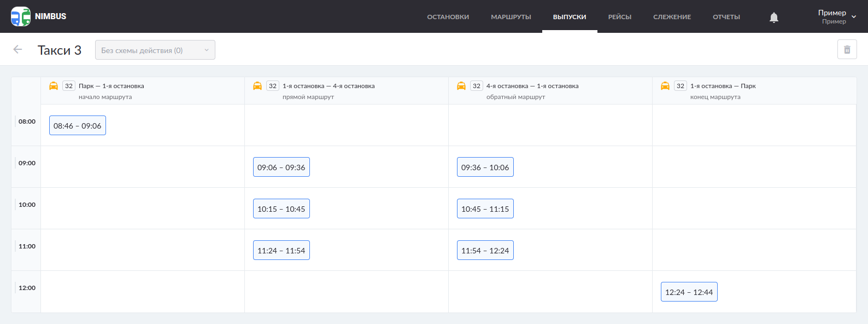Select the 09:06 – 09:36 trip block
The width and height of the screenshot is (868, 324).
click(x=281, y=167)
